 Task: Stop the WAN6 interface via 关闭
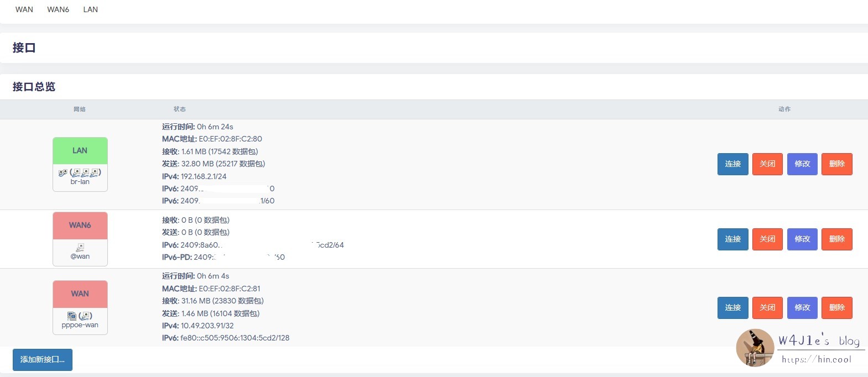point(767,239)
